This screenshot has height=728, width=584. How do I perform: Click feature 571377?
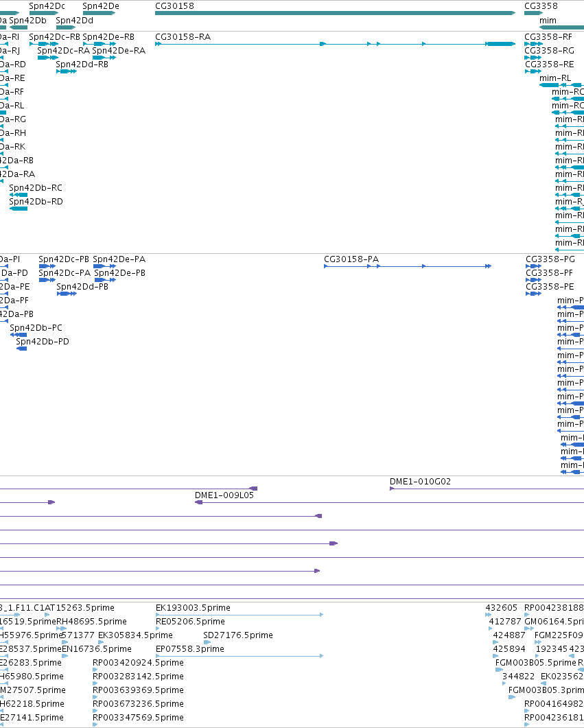click(x=78, y=635)
